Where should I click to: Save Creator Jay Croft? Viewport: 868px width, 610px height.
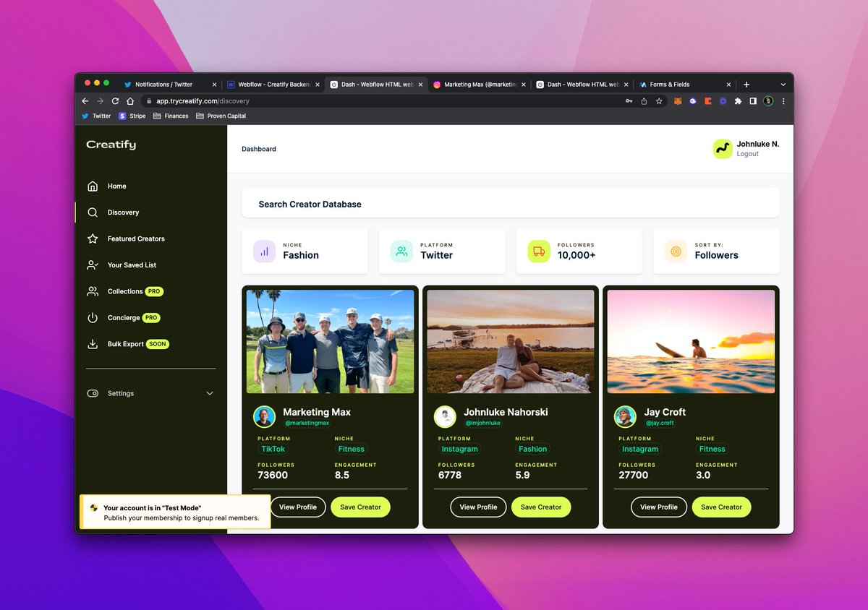coord(721,507)
